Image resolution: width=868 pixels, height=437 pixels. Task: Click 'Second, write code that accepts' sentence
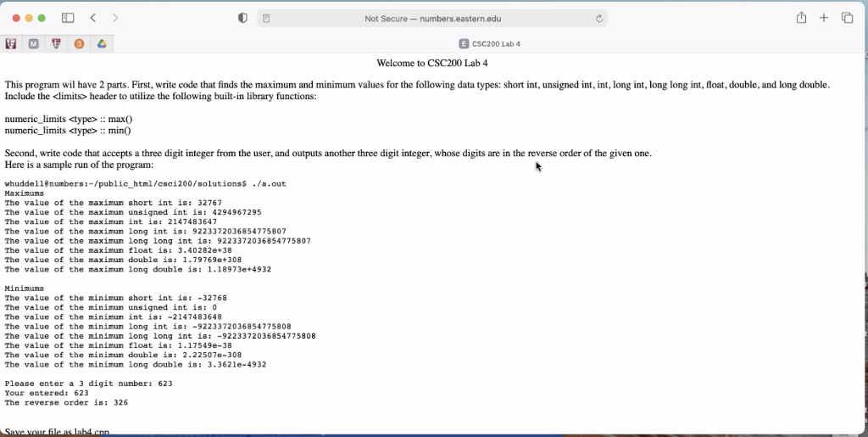[x=328, y=154]
